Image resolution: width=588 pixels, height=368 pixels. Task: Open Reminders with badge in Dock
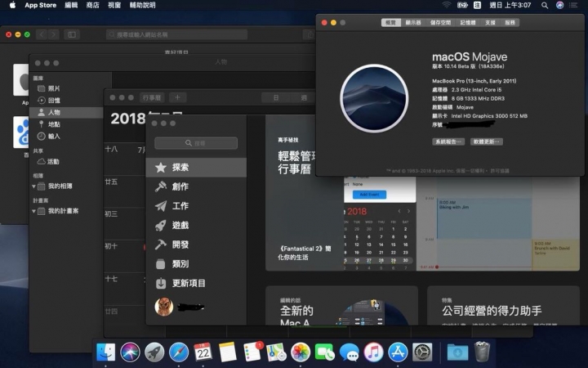click(252, 352)
